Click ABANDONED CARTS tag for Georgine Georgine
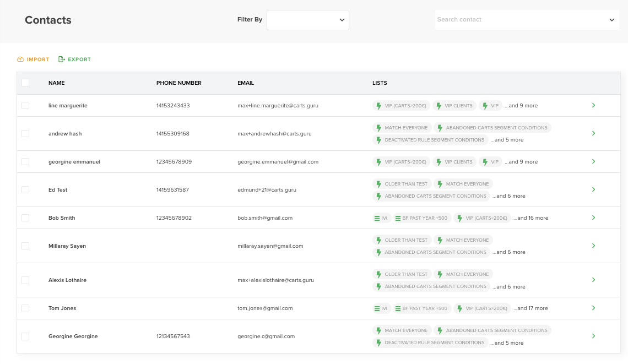 492,330
